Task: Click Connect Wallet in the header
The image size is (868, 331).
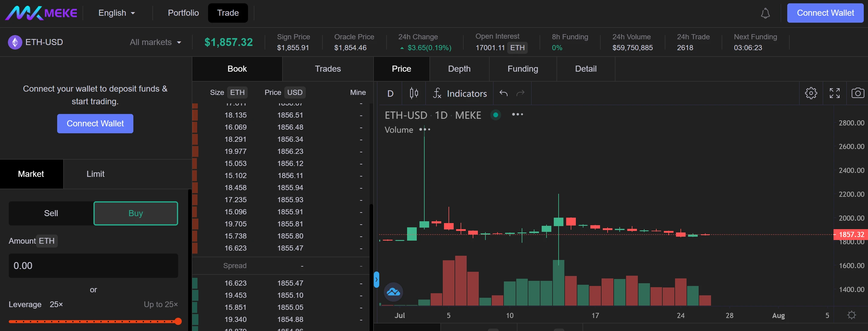Action: pos(825,13)
